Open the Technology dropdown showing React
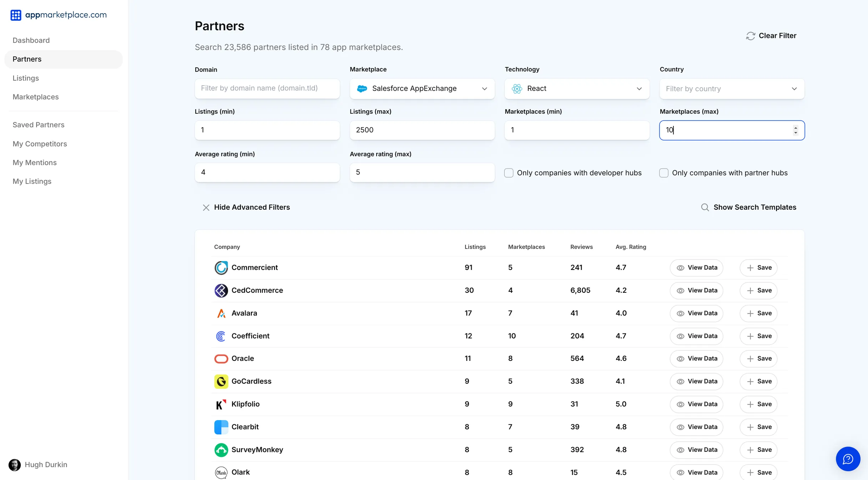Screen dimensions: 868x480 [577, 89]
